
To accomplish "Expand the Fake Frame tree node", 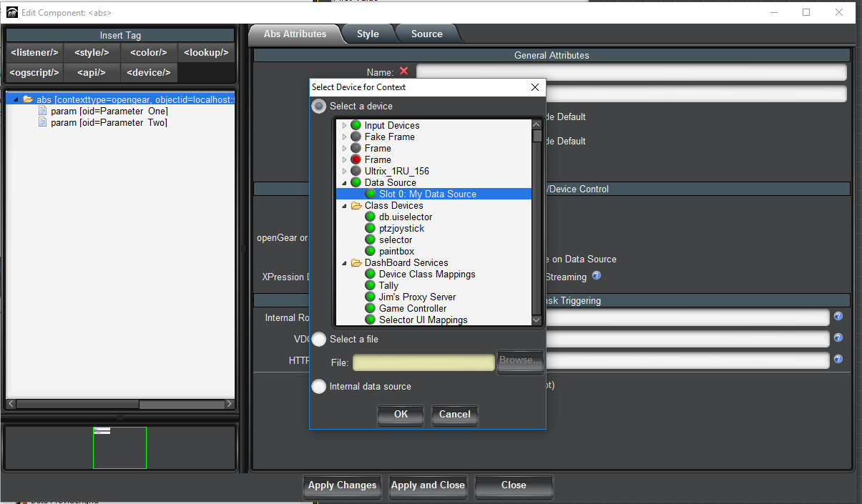I will tap(344, 137).
